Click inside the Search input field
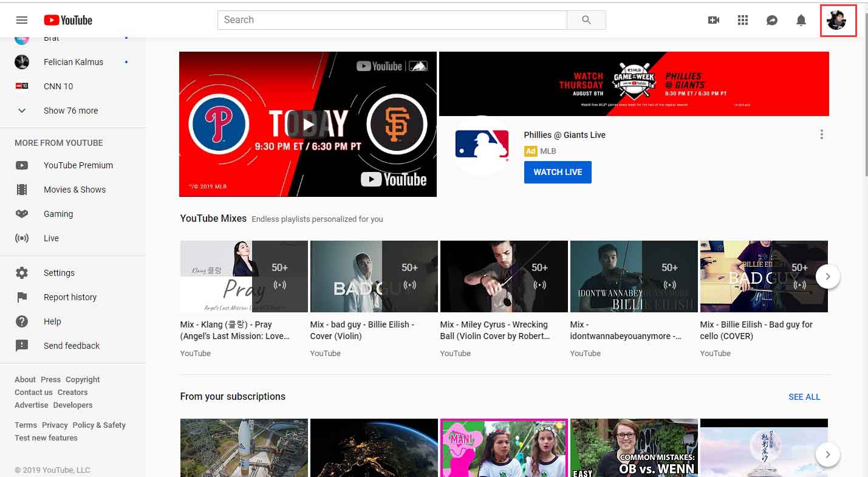The height and width of the screenshot is (477, 868). [392, 20]
